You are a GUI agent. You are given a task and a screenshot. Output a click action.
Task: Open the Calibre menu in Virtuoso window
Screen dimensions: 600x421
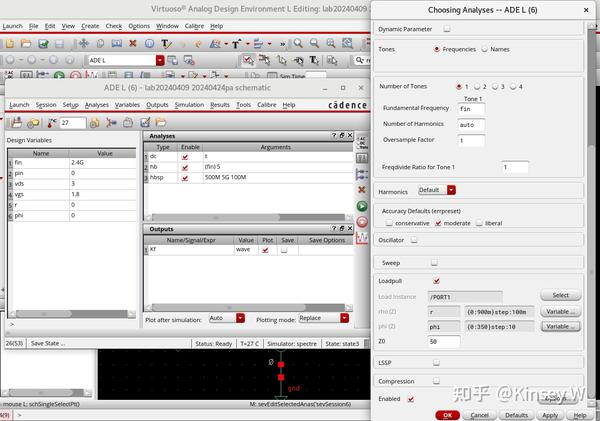(x=194, y=26)
